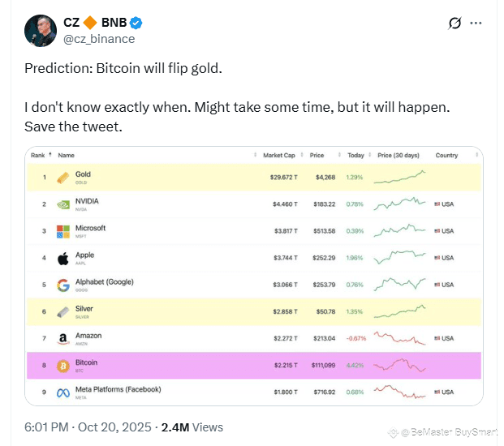Click the Apple logo icon in row 4
Image resolution: width=504 pixels, height=446 pixels.
[x=62, y=258]
